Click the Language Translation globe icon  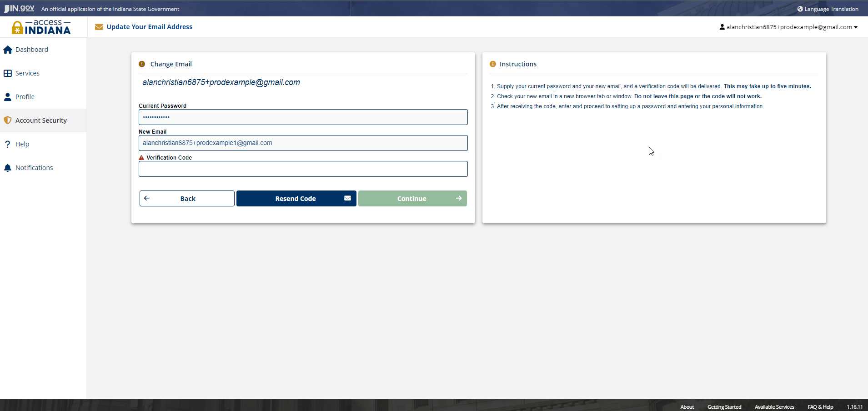(x=800, y=9)
